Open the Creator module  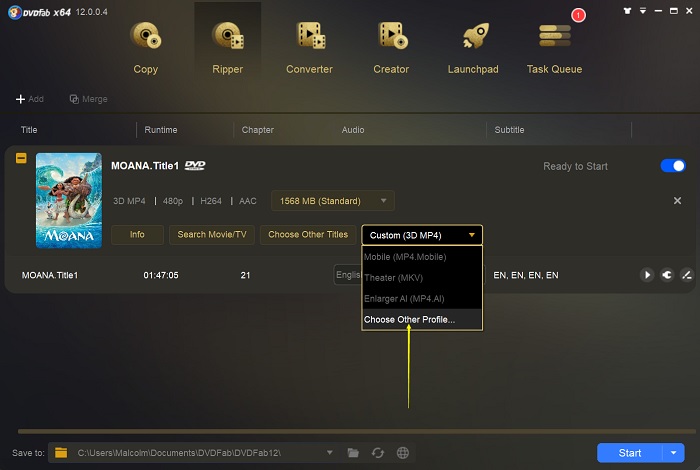pyautogui.click(x=391, y=47)
